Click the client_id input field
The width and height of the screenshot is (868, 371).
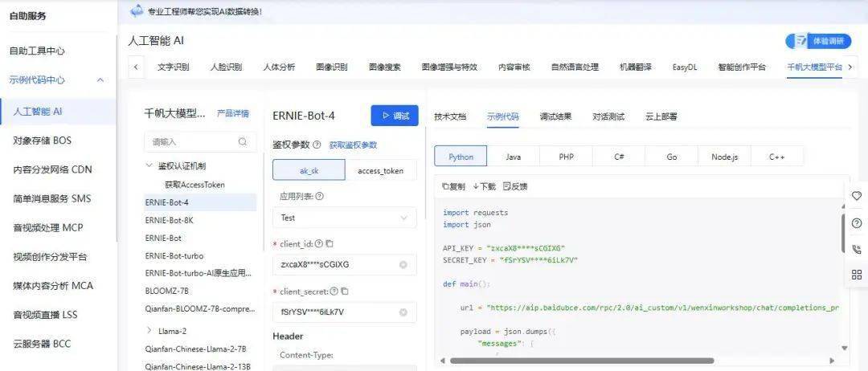[x=344, y=265]
